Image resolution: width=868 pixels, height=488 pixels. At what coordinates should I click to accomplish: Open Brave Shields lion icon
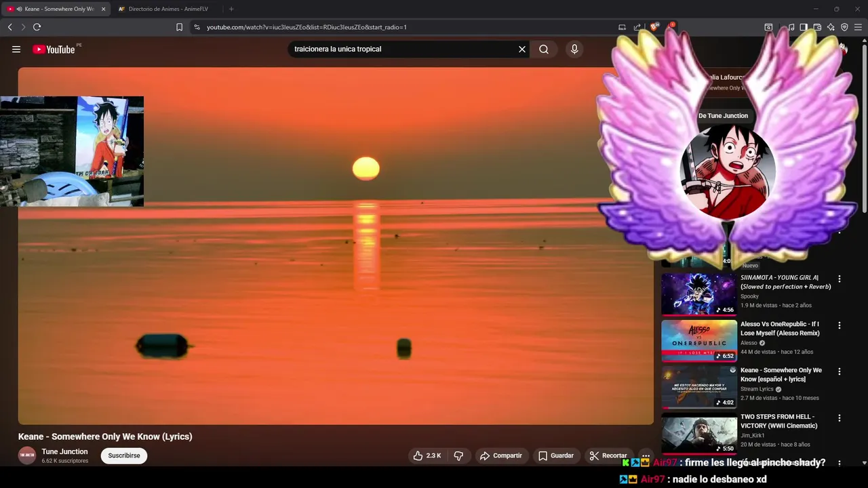point(654,27)
